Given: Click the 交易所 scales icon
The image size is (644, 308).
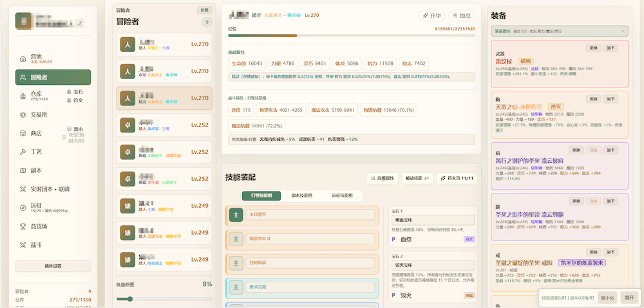Looking at the screenshot, I should [23, 115].
